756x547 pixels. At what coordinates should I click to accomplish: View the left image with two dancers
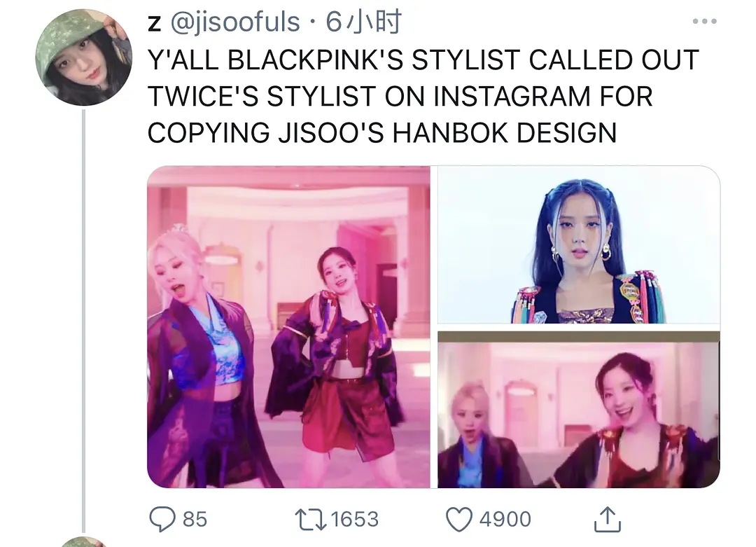coord(288,327)
